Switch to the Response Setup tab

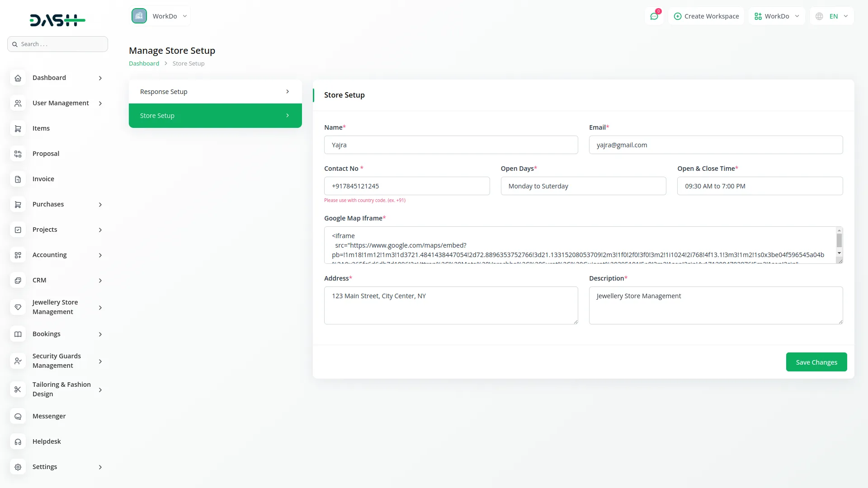coord(215,92)
